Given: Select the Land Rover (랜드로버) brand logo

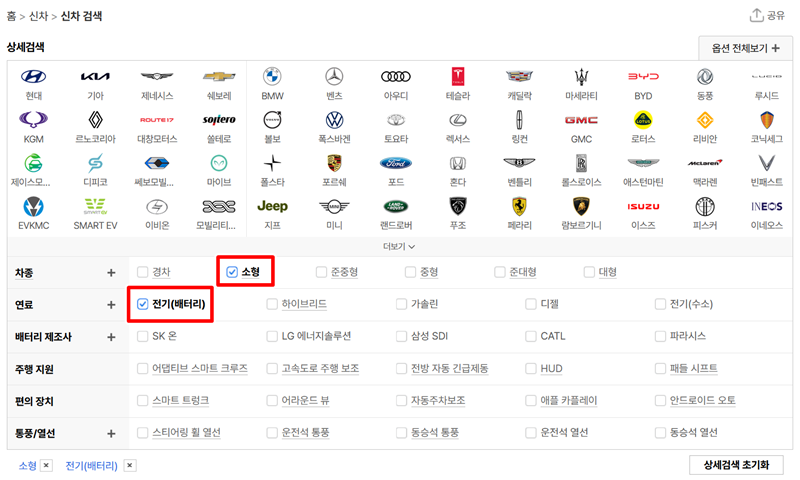Looking at the screenshot, I should click(396, 207).
